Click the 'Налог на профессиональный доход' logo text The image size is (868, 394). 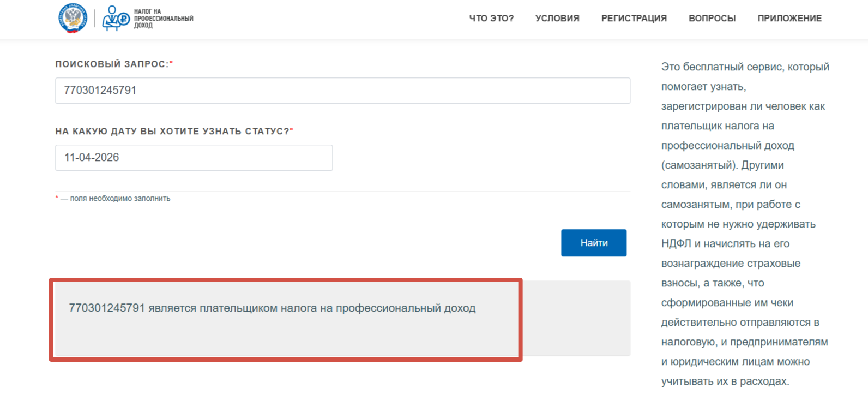pyautogui.click(x=163, y=19)
